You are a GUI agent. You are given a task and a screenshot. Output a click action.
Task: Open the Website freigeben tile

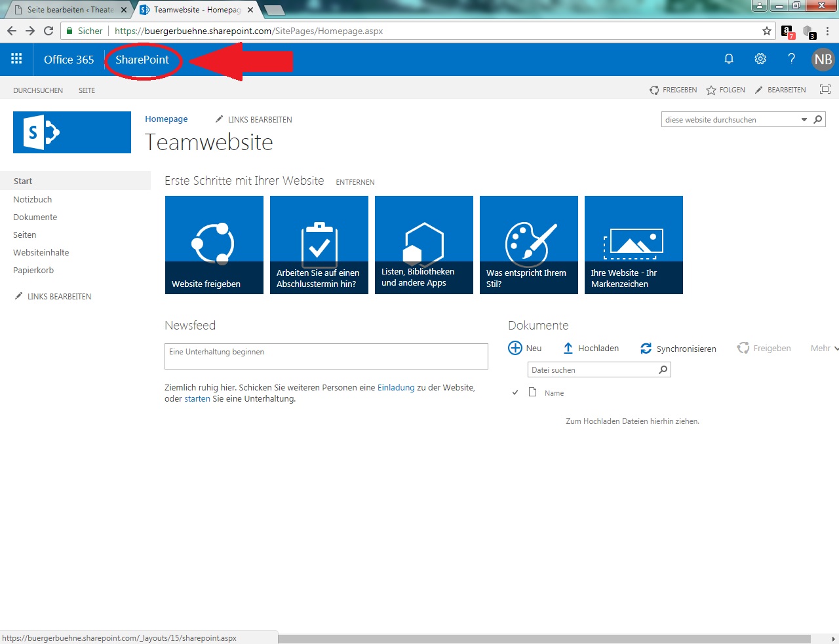(214, 245)
